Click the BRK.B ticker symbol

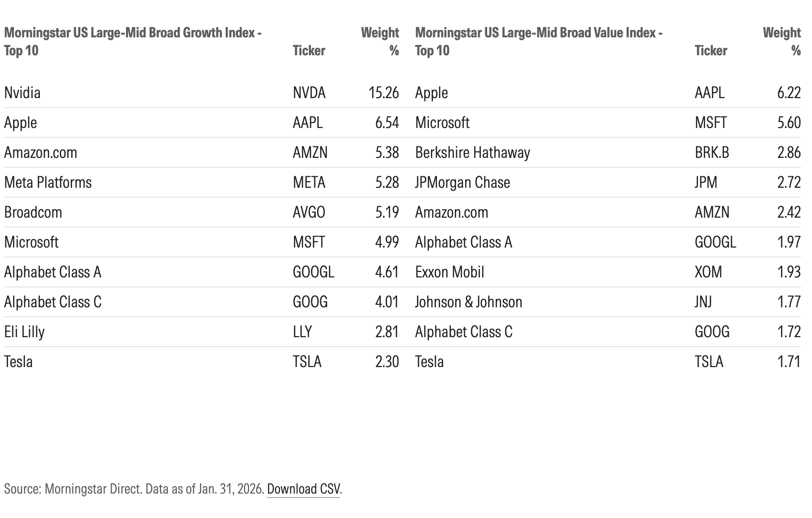point(712,152)
